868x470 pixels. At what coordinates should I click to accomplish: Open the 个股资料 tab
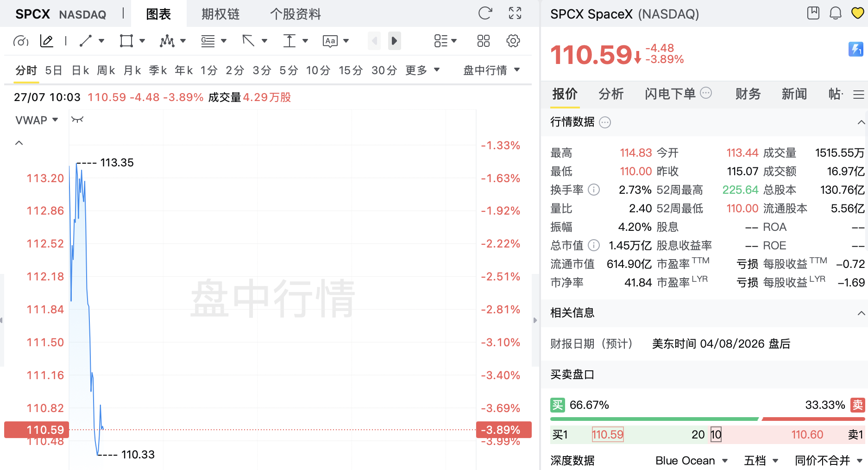point(296,14)
